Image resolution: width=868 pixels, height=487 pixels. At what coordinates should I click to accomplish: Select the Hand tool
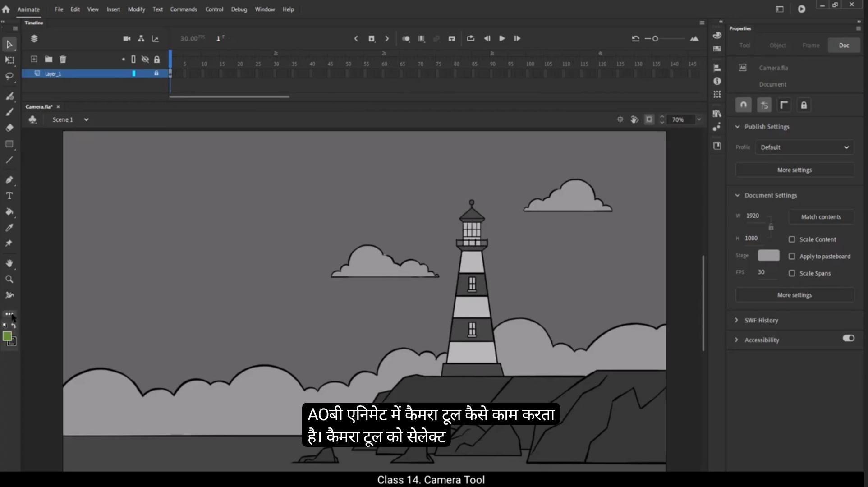tap(9, 263)
